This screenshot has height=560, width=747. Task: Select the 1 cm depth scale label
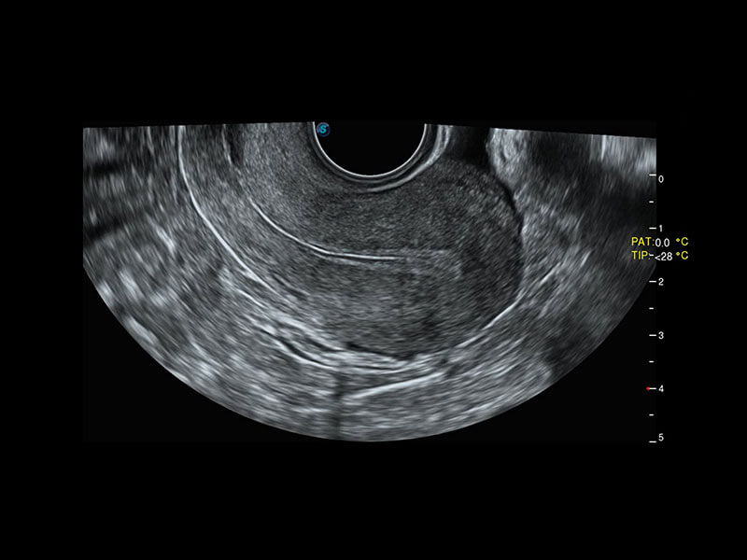[661, 229]
